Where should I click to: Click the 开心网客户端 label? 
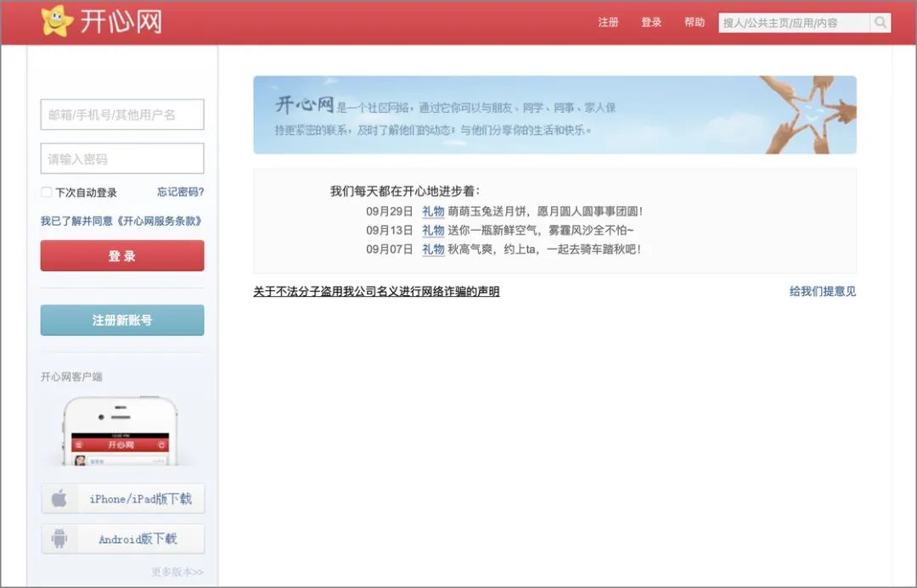(71, 377)
